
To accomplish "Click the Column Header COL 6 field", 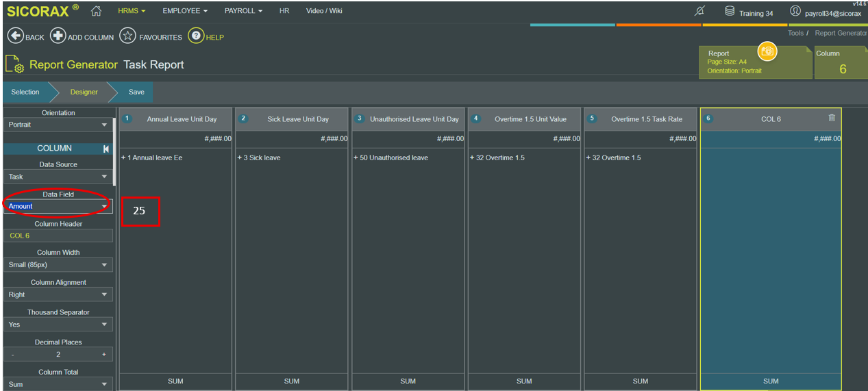I will pyautogui.click(x=58, y=236).
